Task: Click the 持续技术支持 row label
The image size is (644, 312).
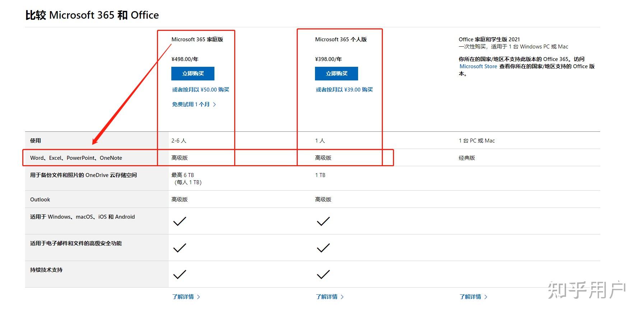Action: [x=46, y=270]
